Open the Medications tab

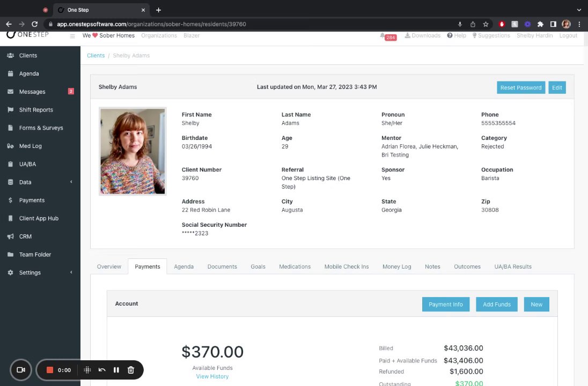click(295, 266)
